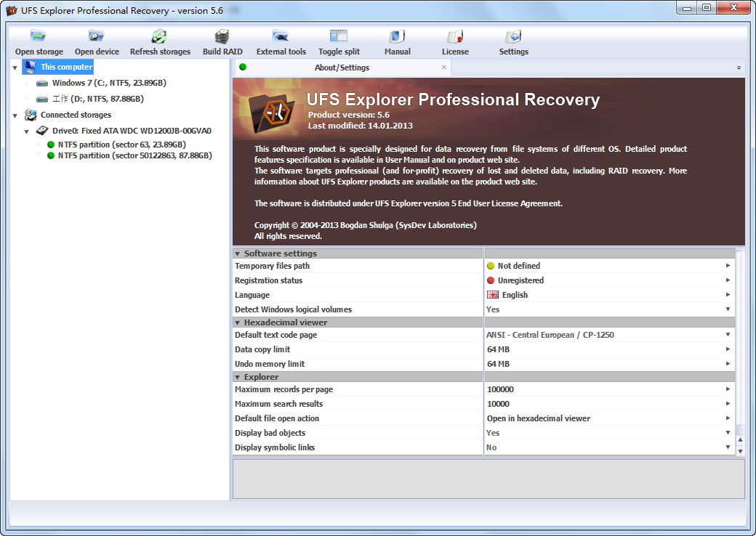756x536 pixels.
Task: Select Drive0 Fixed ATA WDC drive
Action: 132,131
